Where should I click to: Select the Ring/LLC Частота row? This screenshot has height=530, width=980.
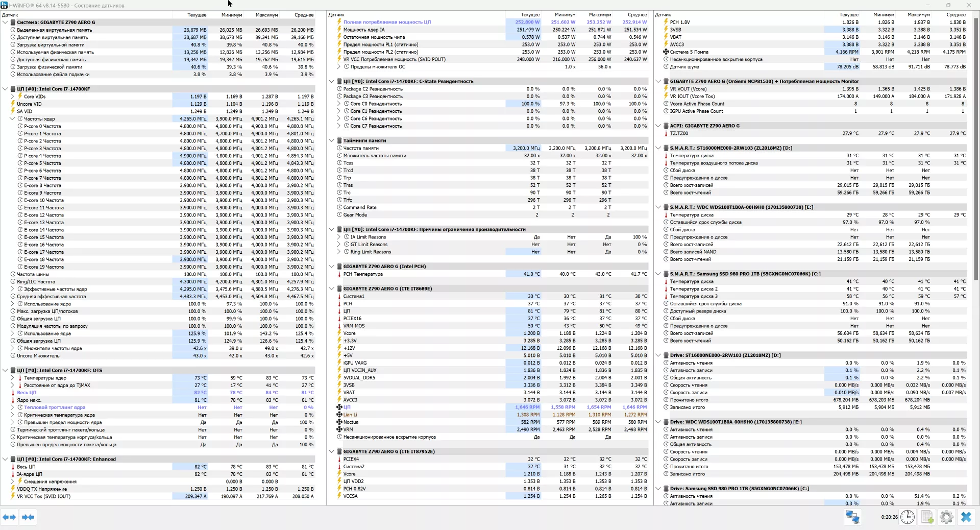point(158,282)
